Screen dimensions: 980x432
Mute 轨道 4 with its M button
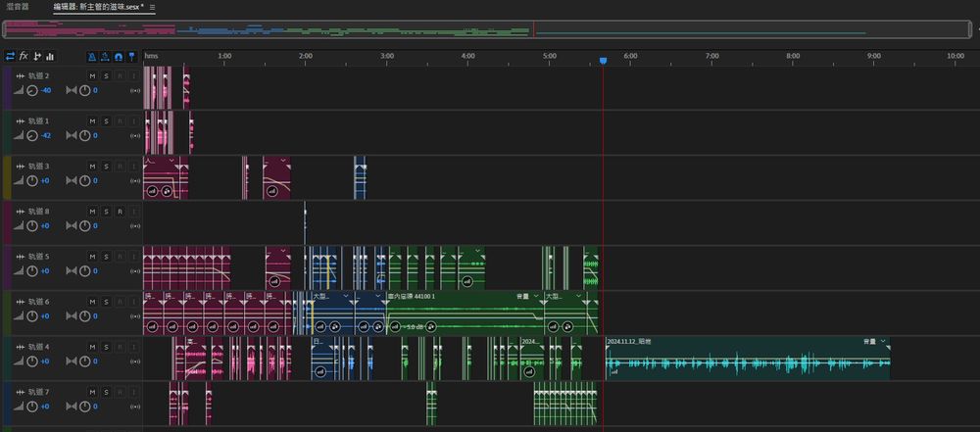(92, 347)
